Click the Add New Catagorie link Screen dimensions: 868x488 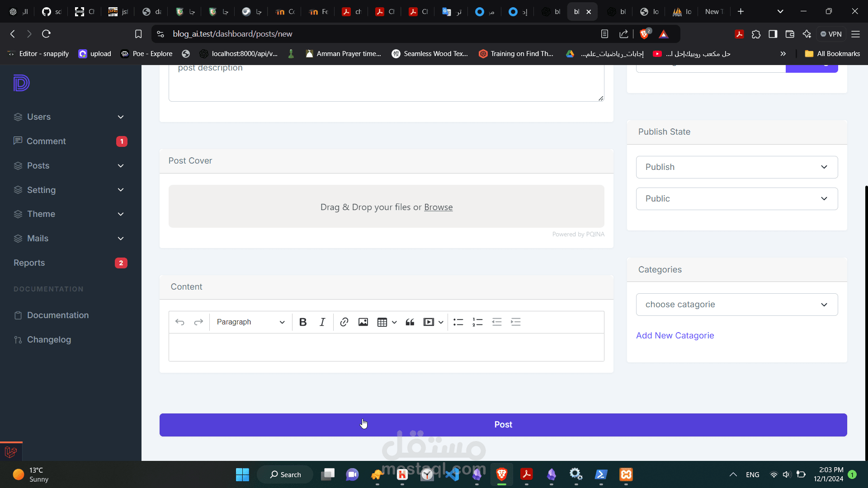click(x=675, y=336)
